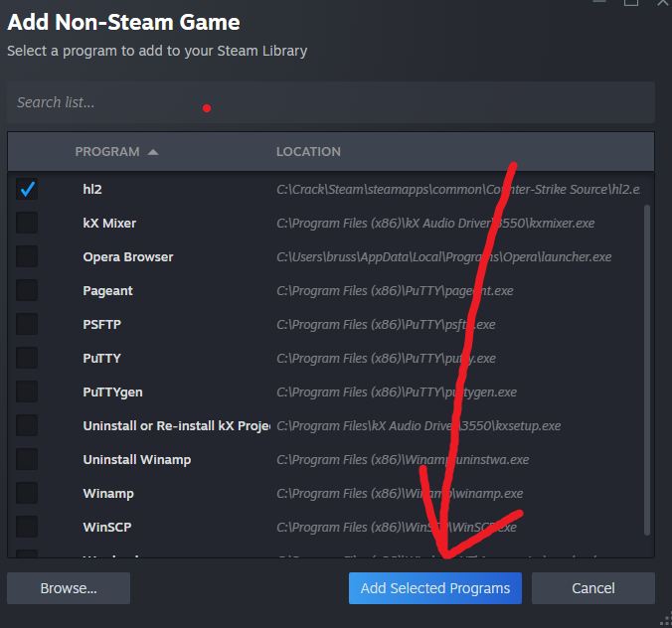Viewport: 672px width, 628px height.
Task: Enable the WinSCP checkbox
Action: (27, 527)
